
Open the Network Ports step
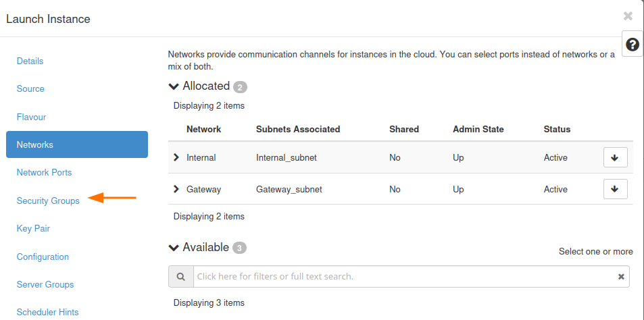(44, 172)
